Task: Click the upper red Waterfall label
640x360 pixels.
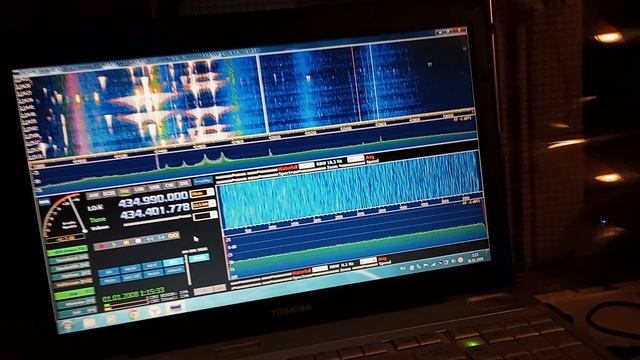Action: click(288, 169)
